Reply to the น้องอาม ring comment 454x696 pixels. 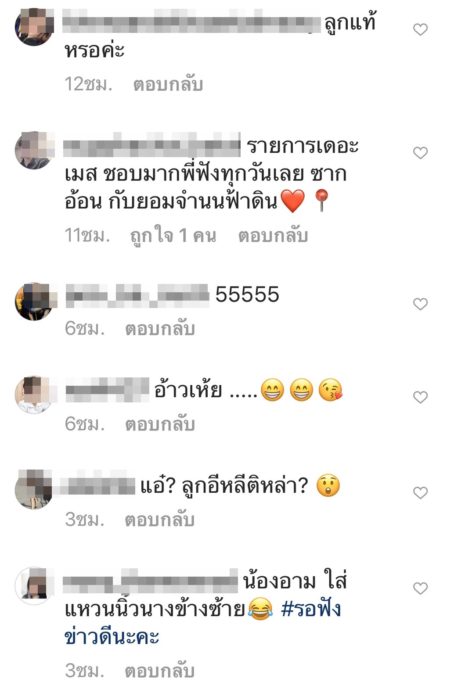(160, 670)
